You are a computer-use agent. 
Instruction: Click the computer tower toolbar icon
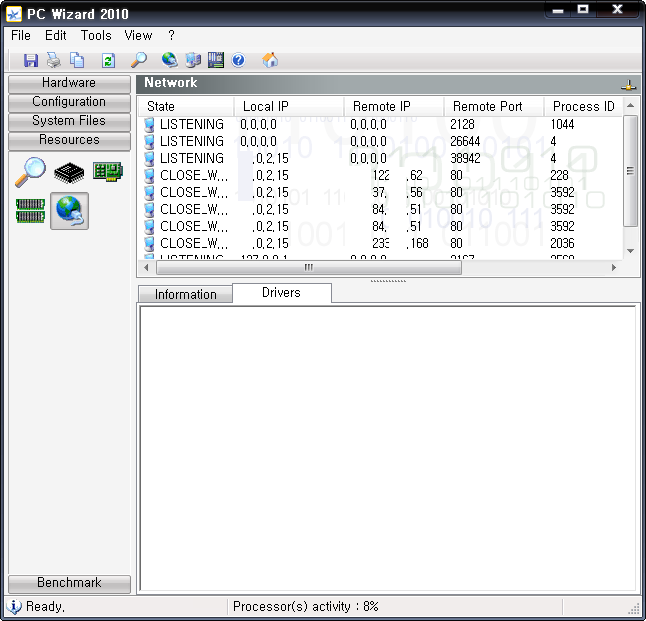[193, 60]
